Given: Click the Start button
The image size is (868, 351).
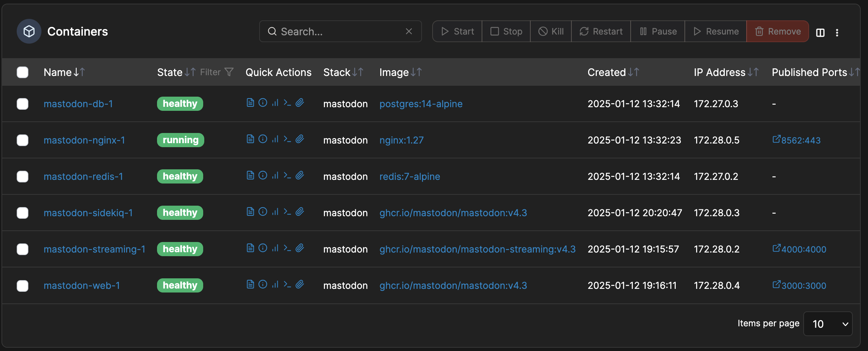Looking at the screenshot, I should coord(457,31).
